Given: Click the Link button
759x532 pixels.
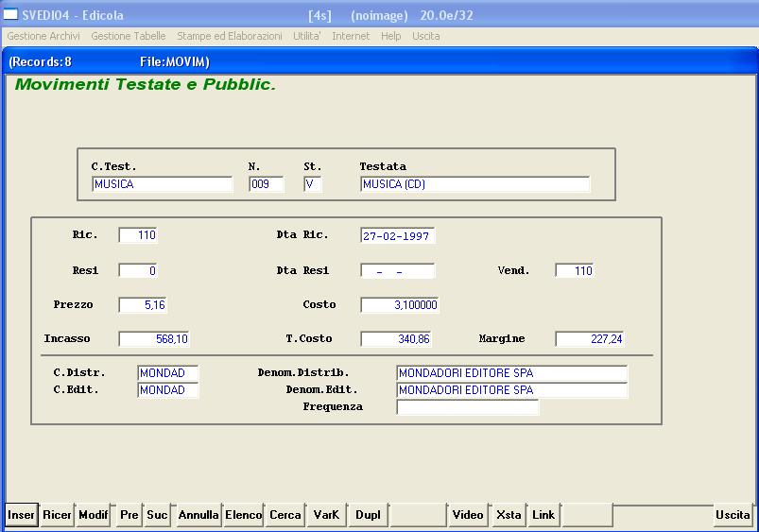Looking at the screenshot, I should [x=543, y=515].
